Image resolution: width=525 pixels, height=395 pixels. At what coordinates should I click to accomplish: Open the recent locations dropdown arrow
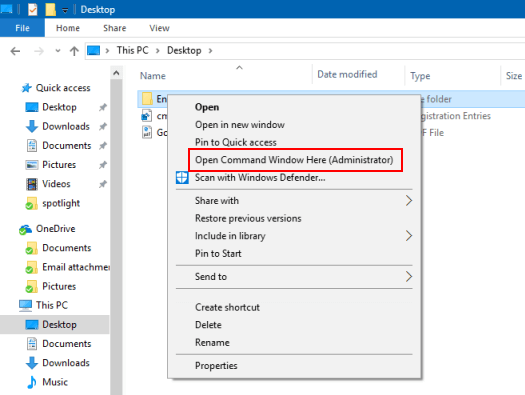(x=58, y=51)
